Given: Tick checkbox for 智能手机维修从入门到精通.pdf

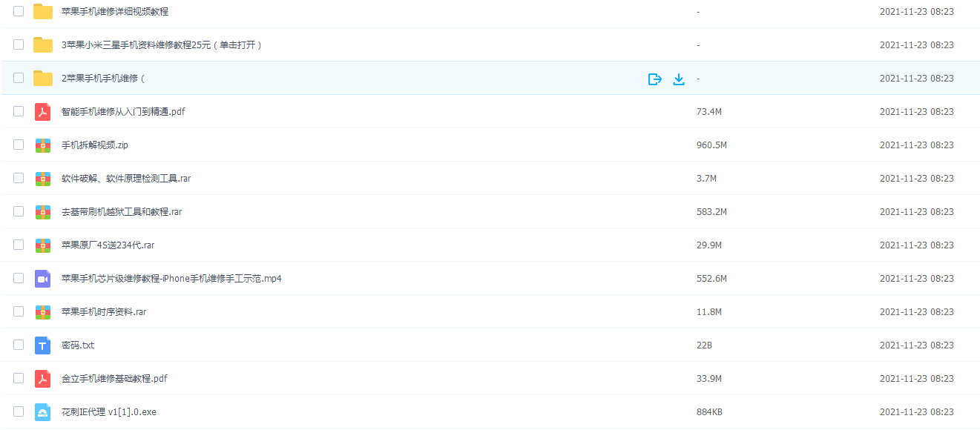Looking at the screenshot, I should (x=19, y=111).
